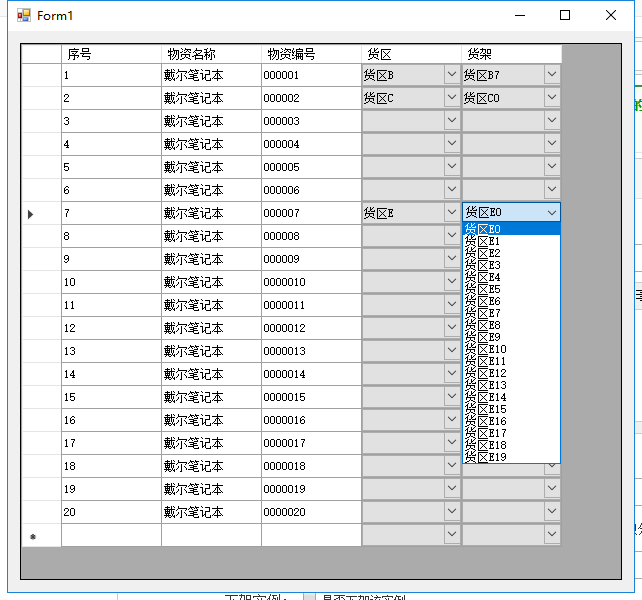
Task: Open the 货区 dropdown in row 12
Action: tap(452, 327)
